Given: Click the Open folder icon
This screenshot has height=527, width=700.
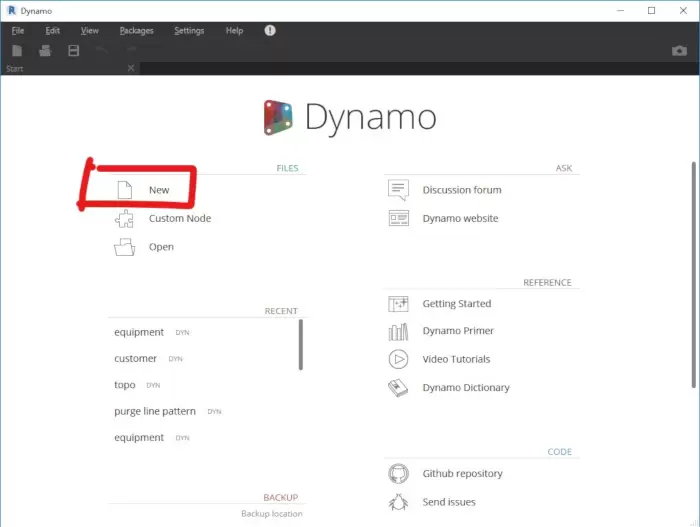Looking at the screenshot, I should [125, 247].
